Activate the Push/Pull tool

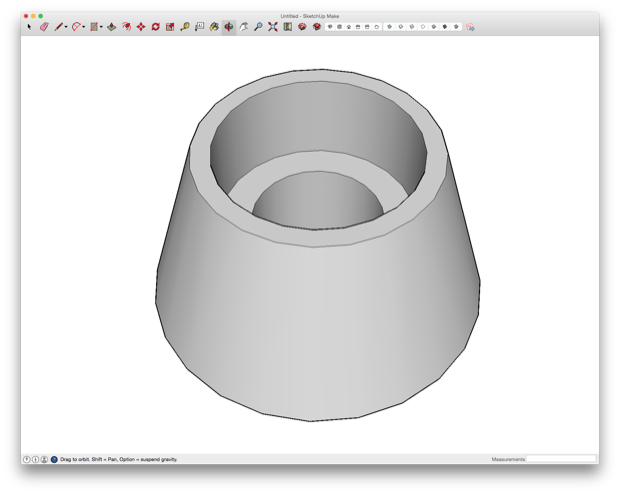112,27
